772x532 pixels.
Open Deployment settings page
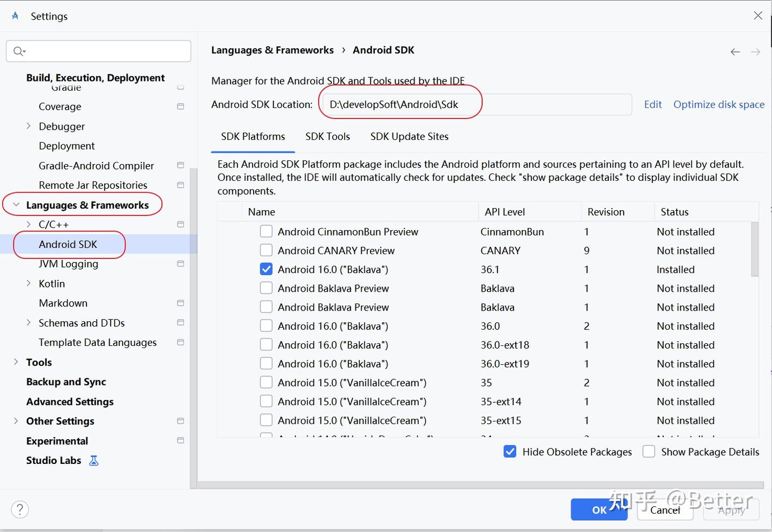coord(66,146)
